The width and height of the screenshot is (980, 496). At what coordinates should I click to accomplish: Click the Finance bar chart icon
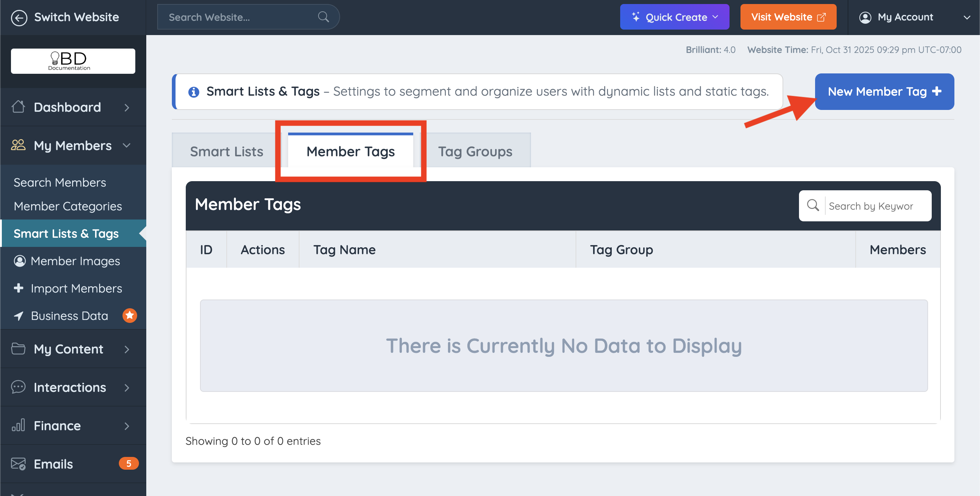18,425
